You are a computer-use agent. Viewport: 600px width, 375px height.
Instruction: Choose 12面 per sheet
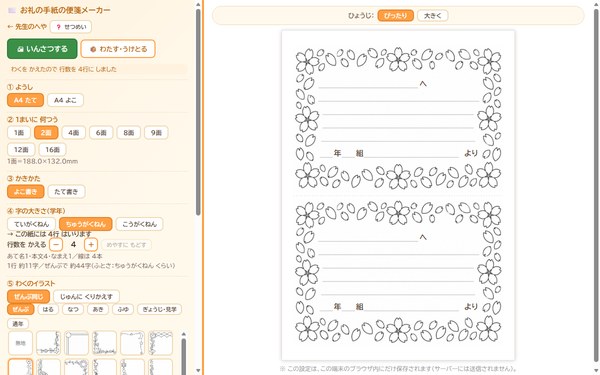coord(21,150)
